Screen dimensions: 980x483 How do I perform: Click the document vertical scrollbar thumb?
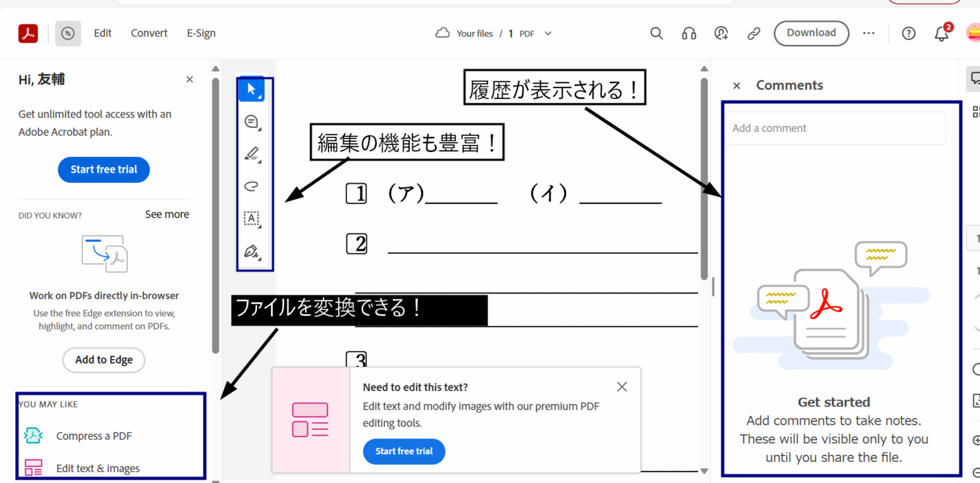pyautogui.click(x=704, y=179)
